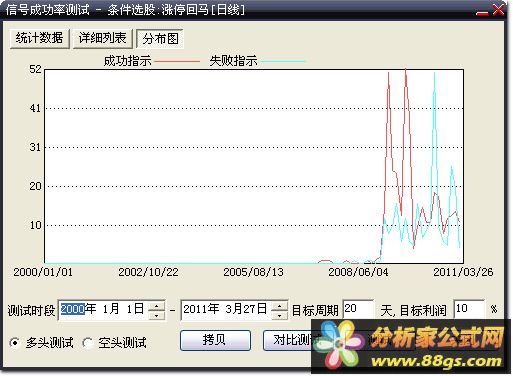Select the highlighted year 2000 in start date
Viewport: 513px width, 376px height.
(x=73, y=309)
